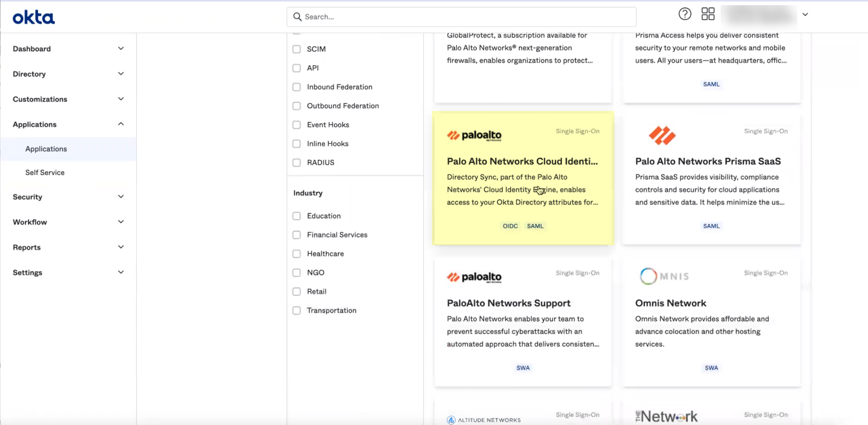Open the Dashboard menu item
Screen dimensions: 868x425
pos(32,49)
